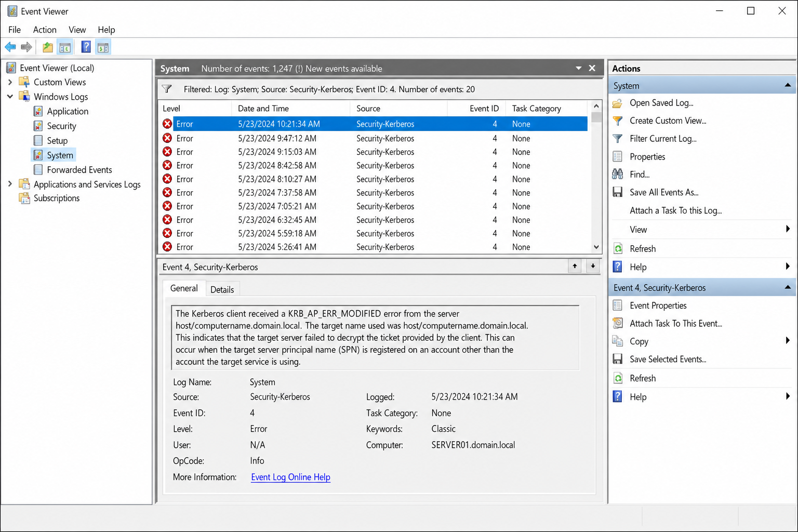The image size is (798, 532).
Task: Click the Save All Events As disk icon
Action: point(618,192)
